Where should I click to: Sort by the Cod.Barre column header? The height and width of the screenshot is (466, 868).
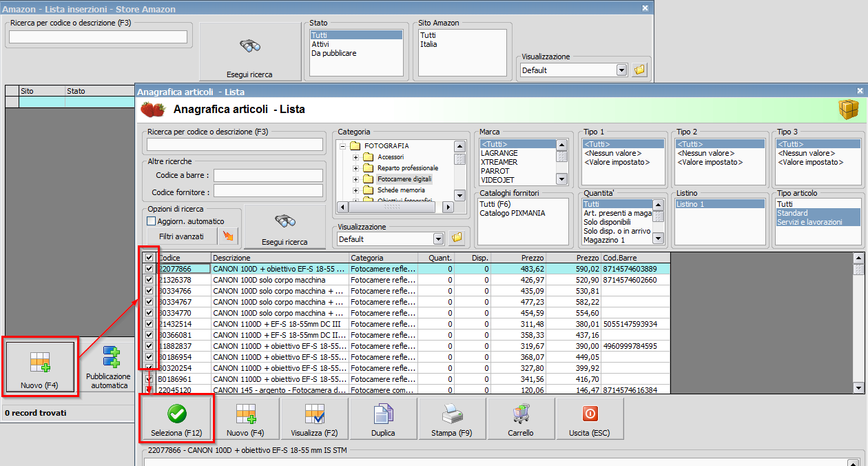coord(635,258)
